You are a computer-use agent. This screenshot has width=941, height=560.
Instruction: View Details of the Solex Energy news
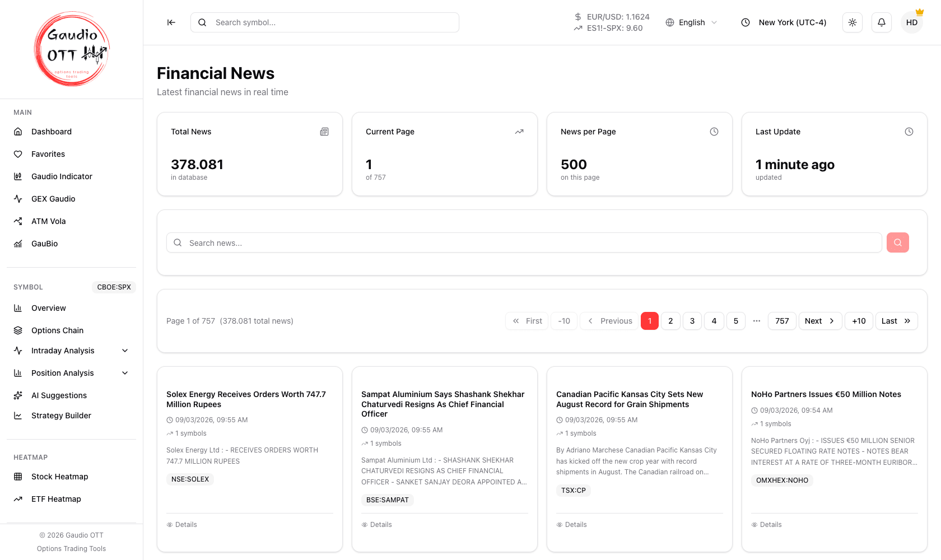(x=181, y=525)
